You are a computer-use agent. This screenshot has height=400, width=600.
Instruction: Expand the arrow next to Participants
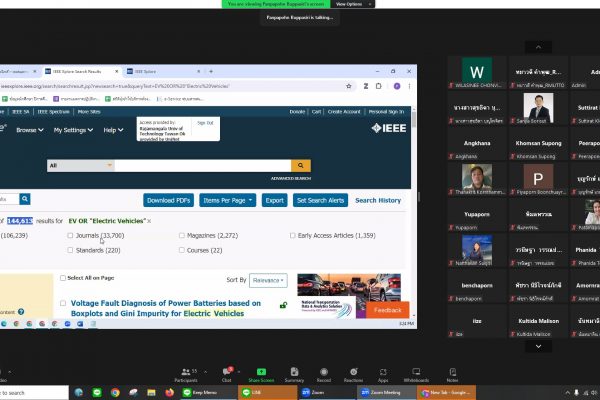[x=205, y=372]
